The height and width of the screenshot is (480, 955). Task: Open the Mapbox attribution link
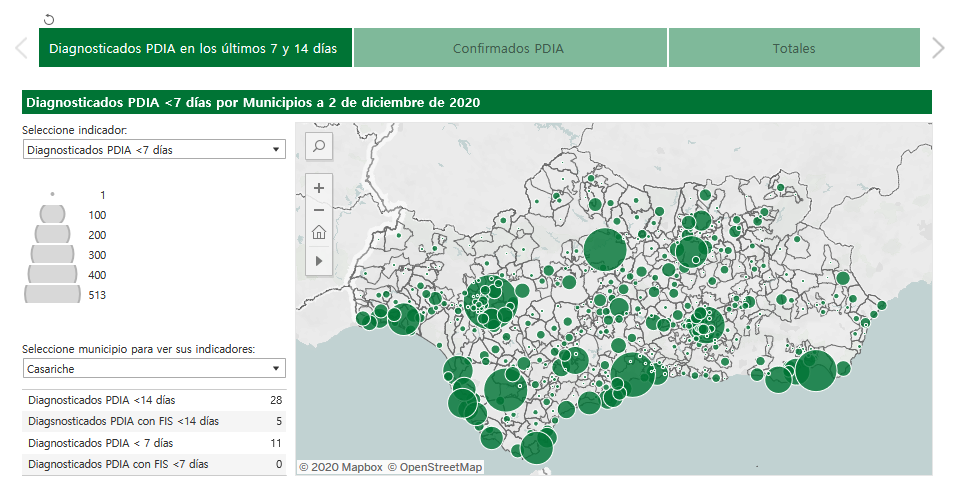(x=340, y=467)
